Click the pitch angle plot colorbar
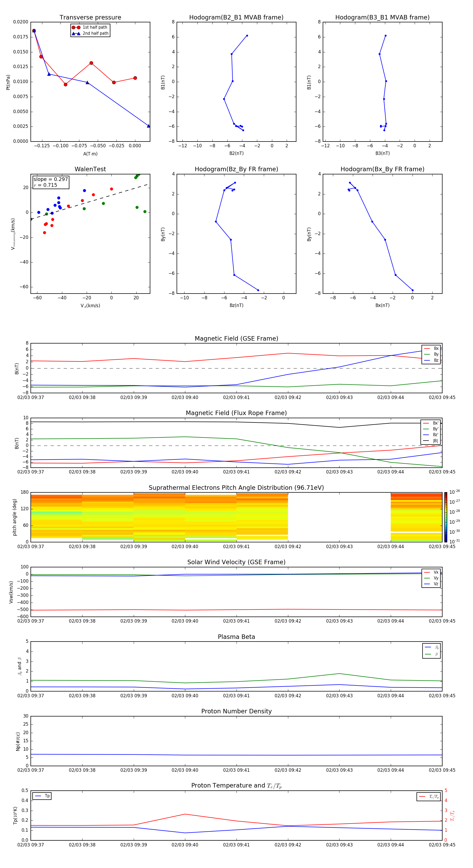Viewport: 473px width, 868px height. tap(445, 517)
